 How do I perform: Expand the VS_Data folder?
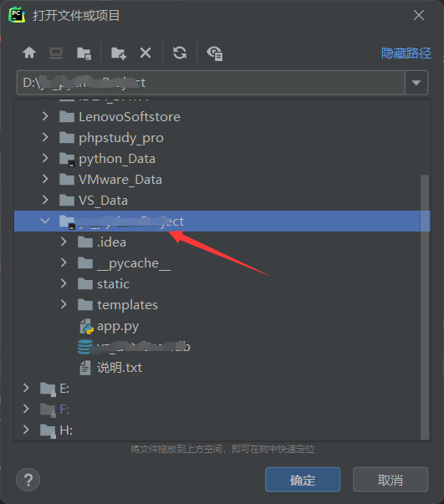(45, 200)
